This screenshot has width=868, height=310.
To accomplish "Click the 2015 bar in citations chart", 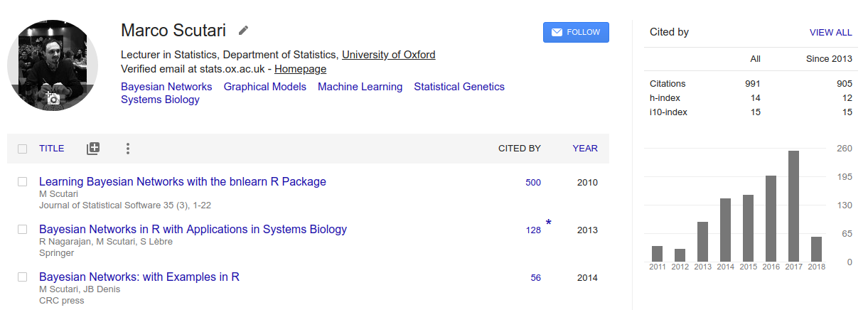I will [x=748, y=228].
